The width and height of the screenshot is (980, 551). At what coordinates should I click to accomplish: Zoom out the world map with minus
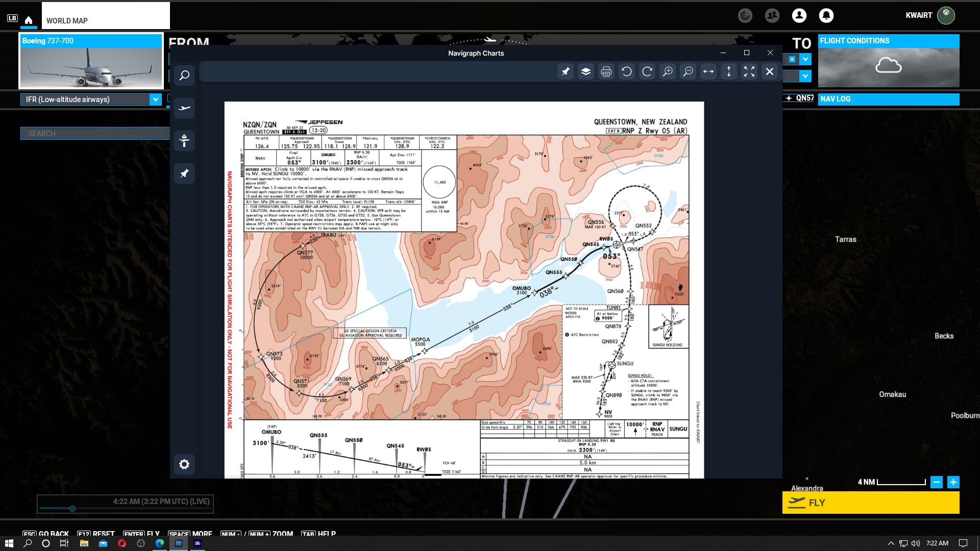[x=937, y=482]
